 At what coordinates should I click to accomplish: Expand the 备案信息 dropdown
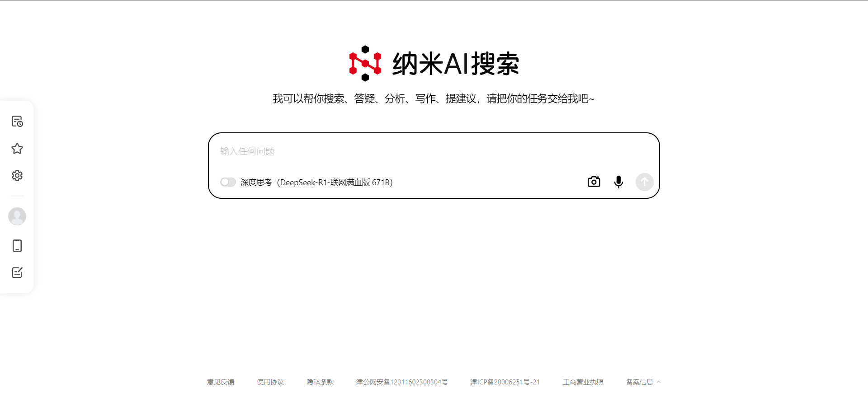coord(643,382)
